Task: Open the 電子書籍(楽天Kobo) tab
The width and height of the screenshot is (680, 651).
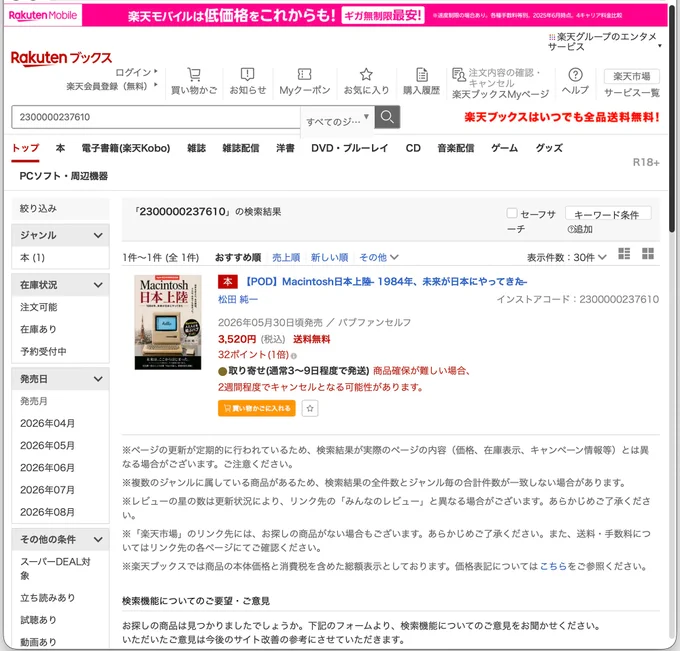Action: pos(126,148)
